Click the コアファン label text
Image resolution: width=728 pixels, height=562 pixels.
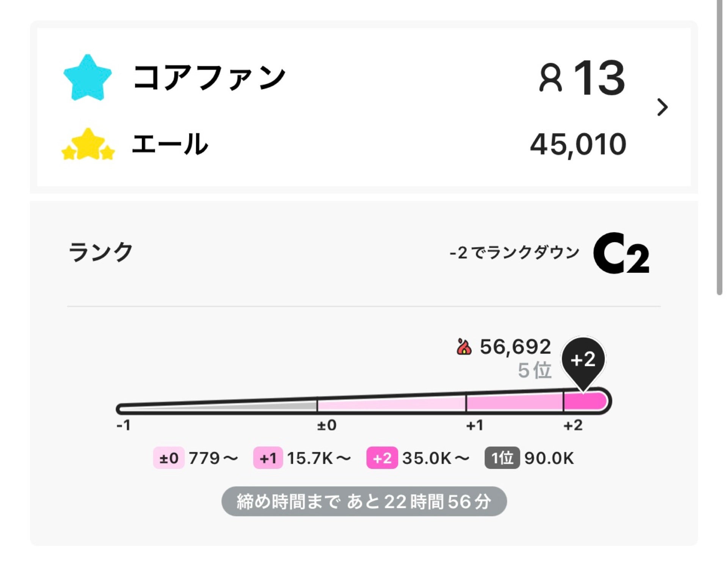click(209, 77)
